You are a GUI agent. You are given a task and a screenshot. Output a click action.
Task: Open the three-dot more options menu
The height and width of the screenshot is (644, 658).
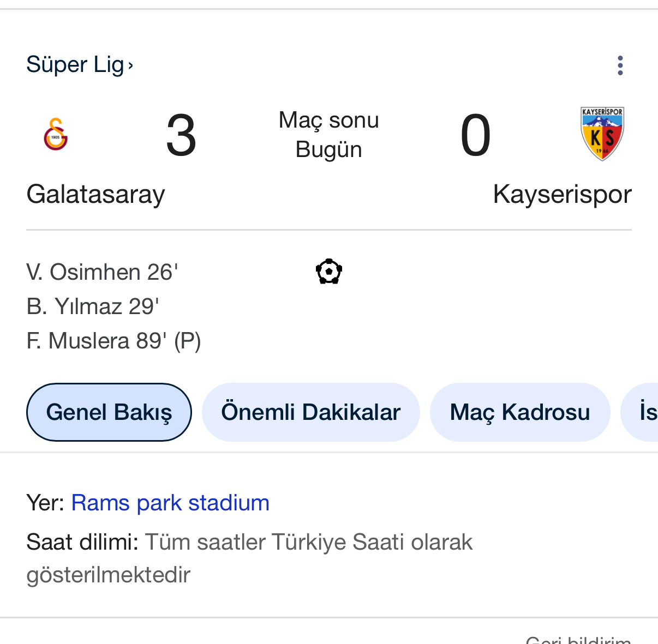620,65
